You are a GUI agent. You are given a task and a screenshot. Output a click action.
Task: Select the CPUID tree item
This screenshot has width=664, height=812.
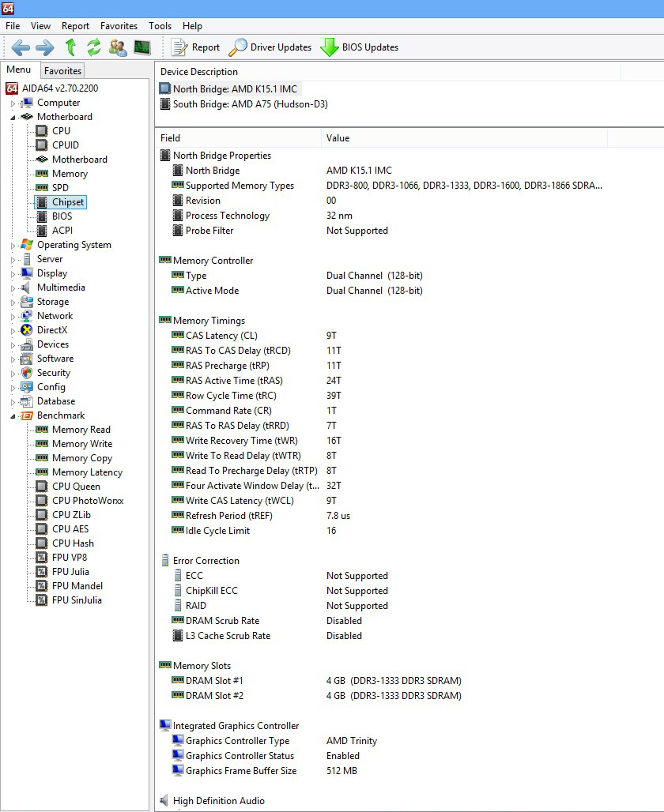tap(66, 145)
